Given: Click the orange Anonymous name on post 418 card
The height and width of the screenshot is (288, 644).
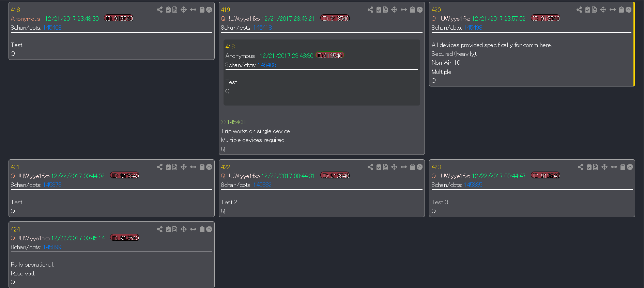Looking at the screenshot, I should (x=26, y=19).
